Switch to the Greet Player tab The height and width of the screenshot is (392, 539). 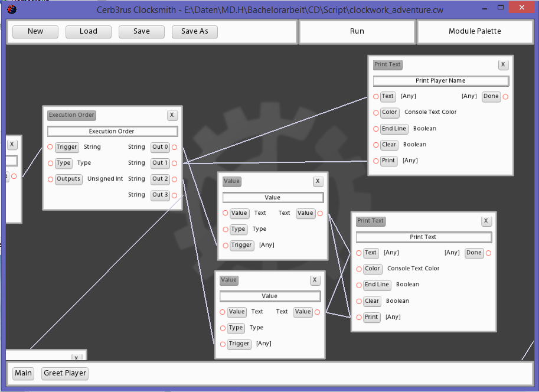click(x=65, y=373)
